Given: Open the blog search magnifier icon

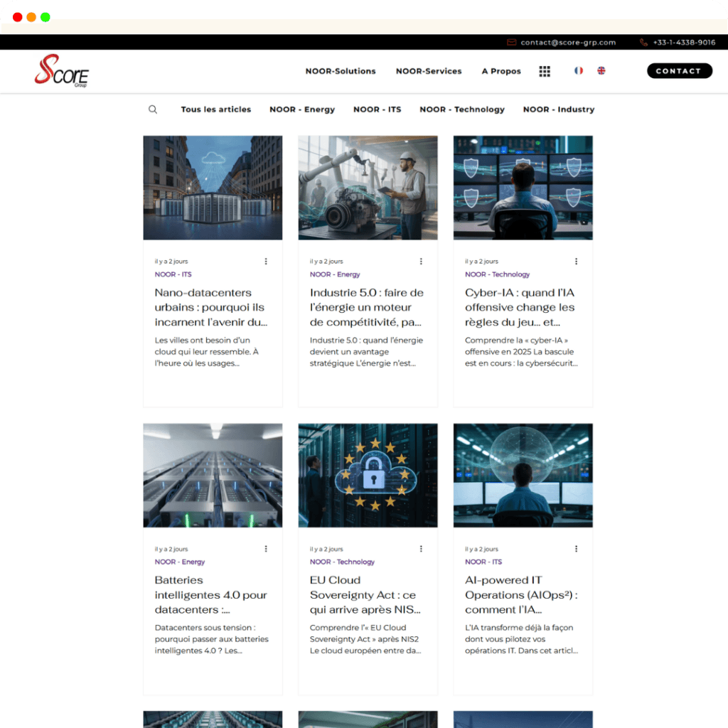Looking at the screenshot, I should coord(153,109).
